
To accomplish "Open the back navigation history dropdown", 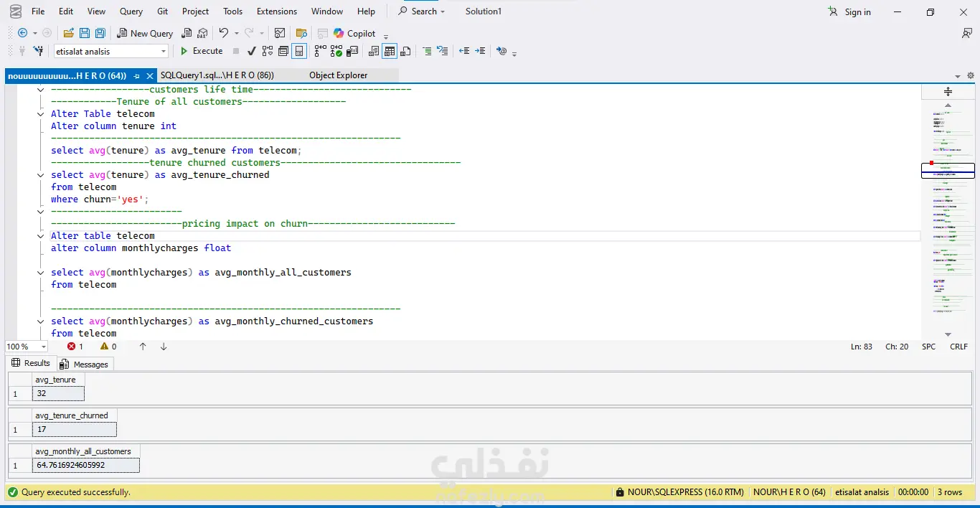I will [34, 34].
